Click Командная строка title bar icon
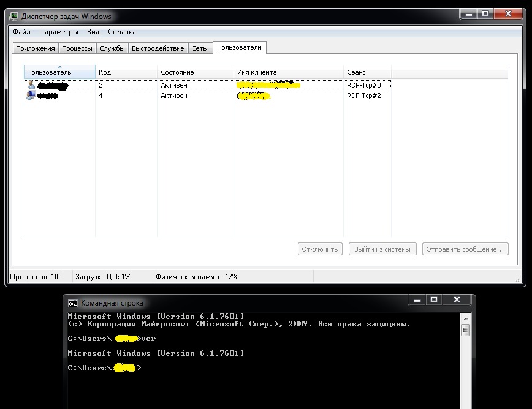This screenshot has width=532, height=409. (72, 303)
